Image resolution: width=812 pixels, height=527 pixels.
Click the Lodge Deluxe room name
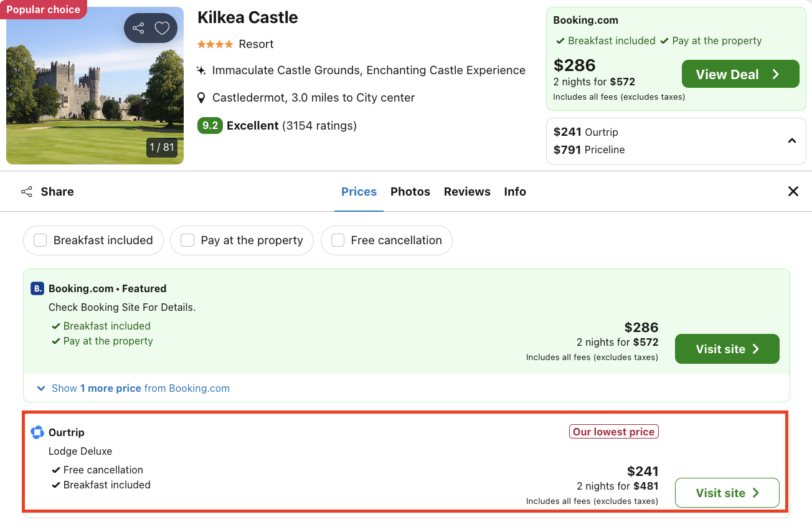(x=80, y=451)
